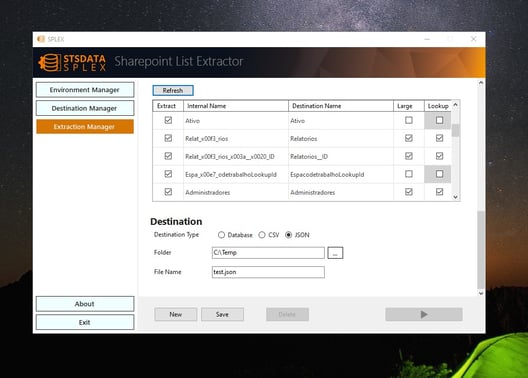Click the Administradores internal name cell

pyautogui.click(x=236, y=192)
